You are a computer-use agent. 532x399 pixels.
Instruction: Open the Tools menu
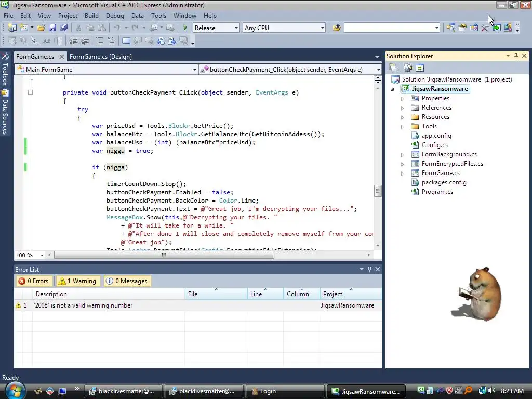[159, 16]
